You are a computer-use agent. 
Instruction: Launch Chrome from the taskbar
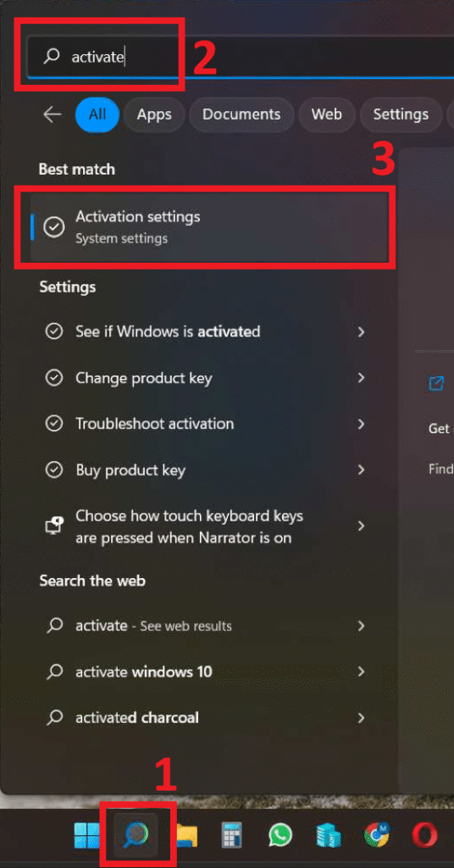[378, 835]
